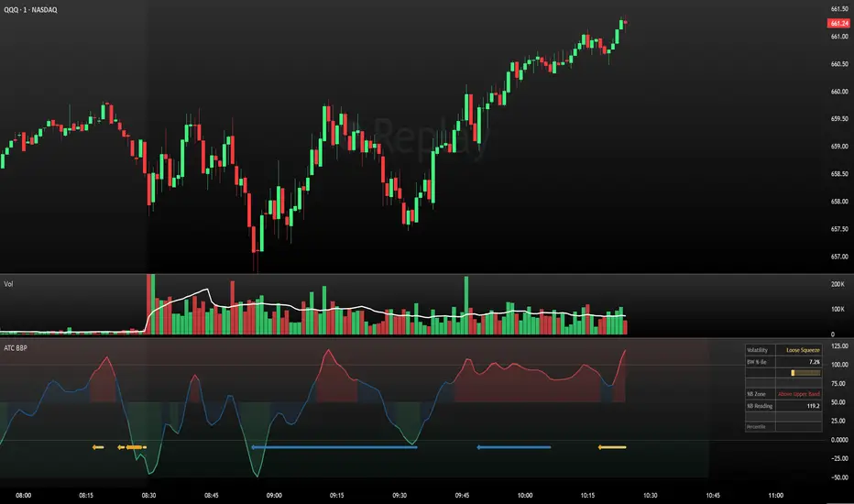Click the -25.00 level on ATC BBP scale
Image resolution: width=854 pixels, height=504 pixels.
pos(839,458)
